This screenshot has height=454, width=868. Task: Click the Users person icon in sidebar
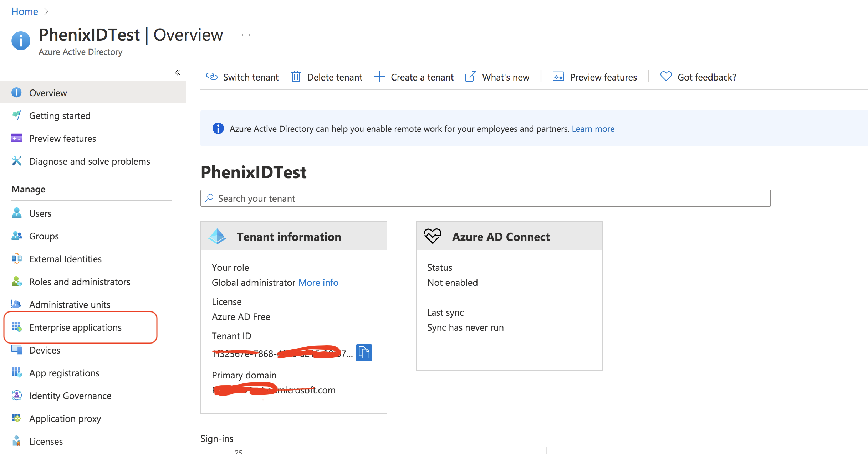click(x=16, y=213)
